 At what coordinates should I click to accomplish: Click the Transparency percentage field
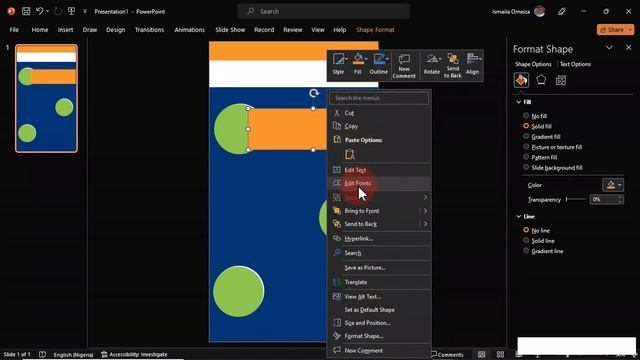(x=604, y=199)
